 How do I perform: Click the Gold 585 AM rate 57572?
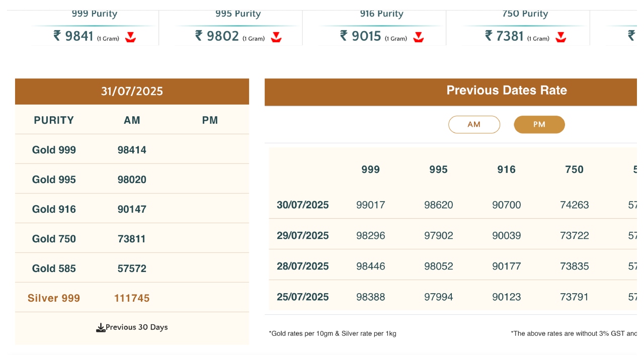click(x=132, y=268)
